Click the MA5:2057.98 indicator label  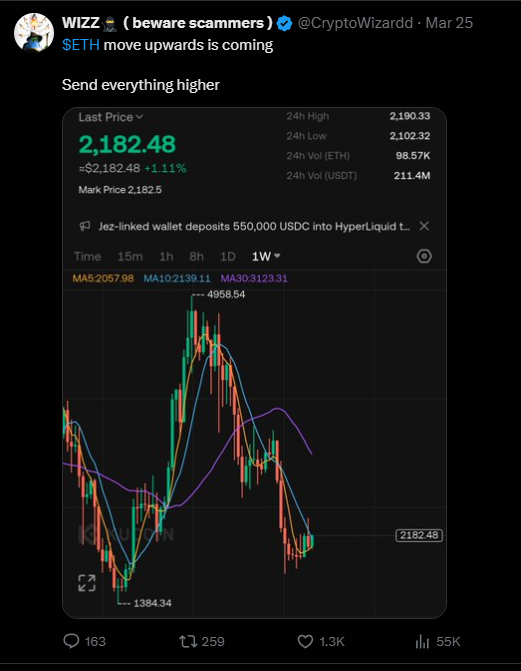[103, 279]
